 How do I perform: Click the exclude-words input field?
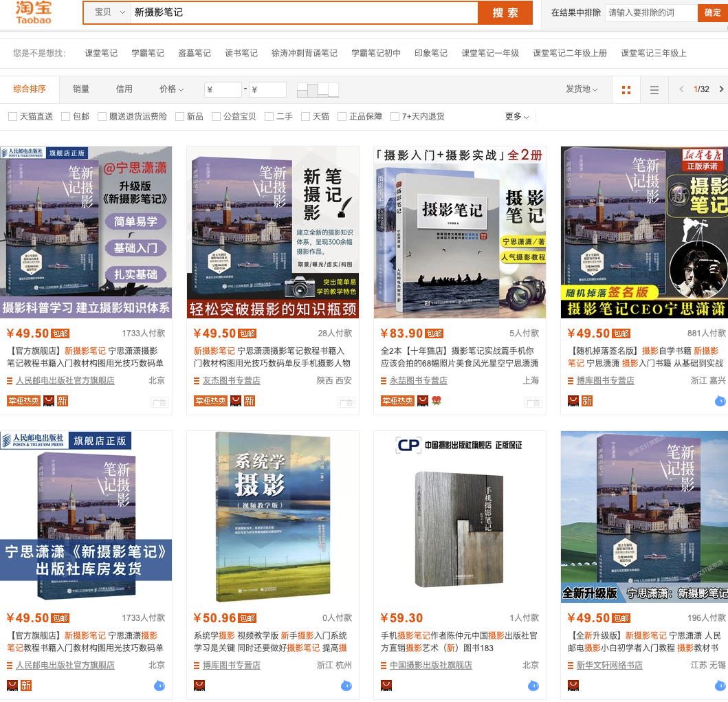click(x=652, y=12)
